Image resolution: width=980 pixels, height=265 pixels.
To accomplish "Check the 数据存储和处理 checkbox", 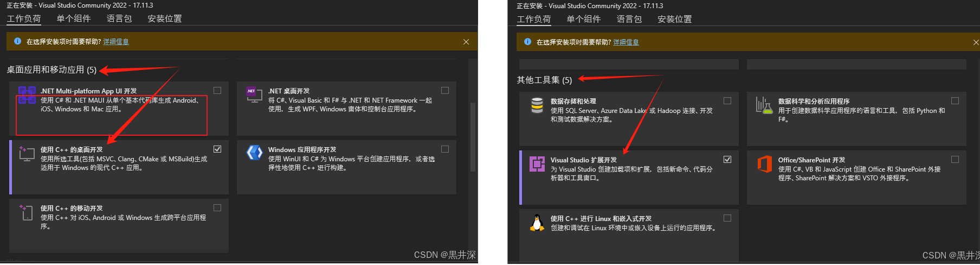I will coord(727,101).
